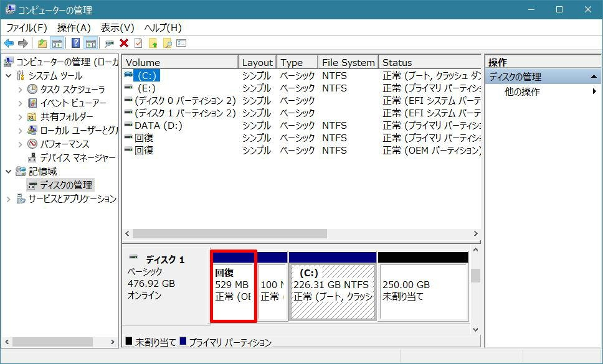Image resolution: width=603 pixels, height=364 pixels.
Task: Select the 529 MB 回復 partition block
Action: [x=234, y=286]
